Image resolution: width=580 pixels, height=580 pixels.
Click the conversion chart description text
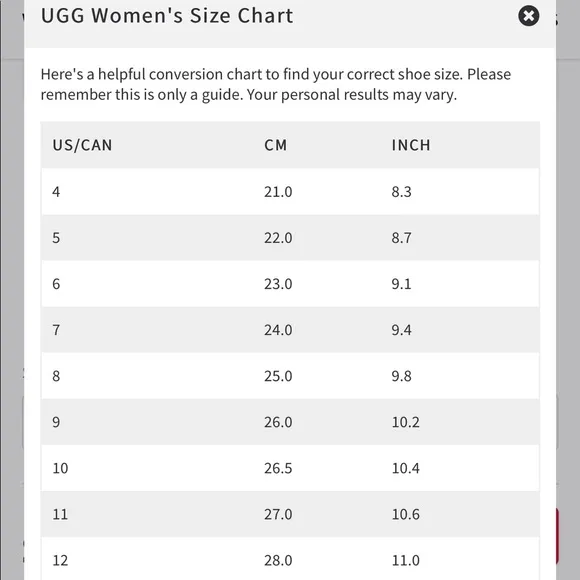[x=276, y=84]
